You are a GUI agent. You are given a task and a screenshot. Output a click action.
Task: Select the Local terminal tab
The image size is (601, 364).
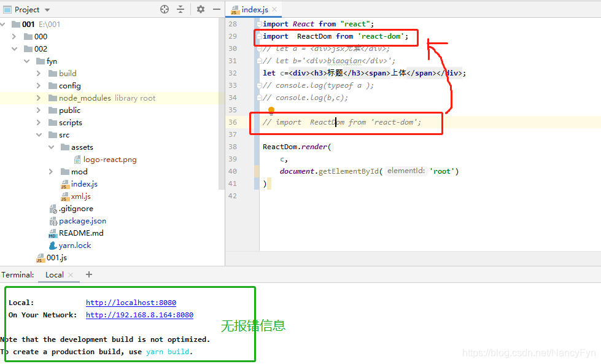point(55,275)
